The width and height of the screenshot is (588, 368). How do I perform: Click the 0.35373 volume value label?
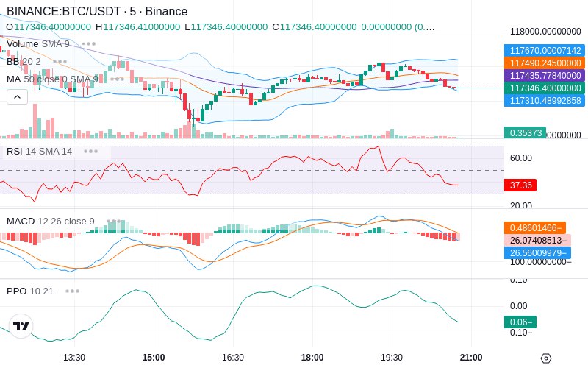pyautogui.click(x=525, y=133)
